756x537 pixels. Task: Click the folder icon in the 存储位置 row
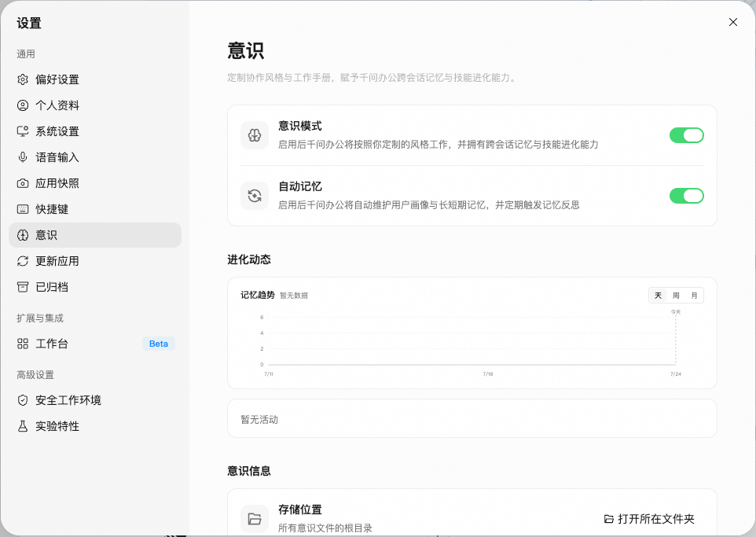[x=255, y=519]
